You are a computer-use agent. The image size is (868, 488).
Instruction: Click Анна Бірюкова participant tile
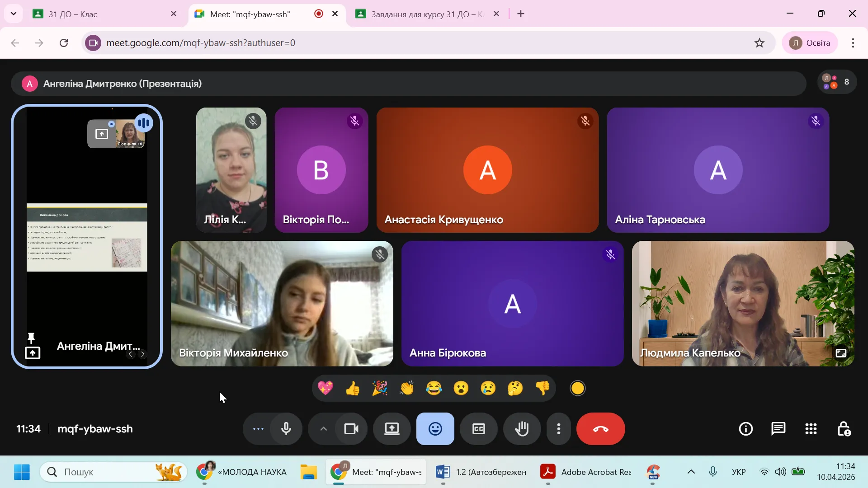click(x=513, y=304)
